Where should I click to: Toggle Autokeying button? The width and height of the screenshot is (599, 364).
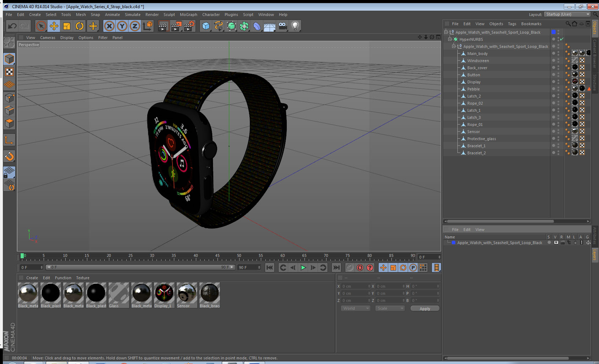click(x=360, y=268)
